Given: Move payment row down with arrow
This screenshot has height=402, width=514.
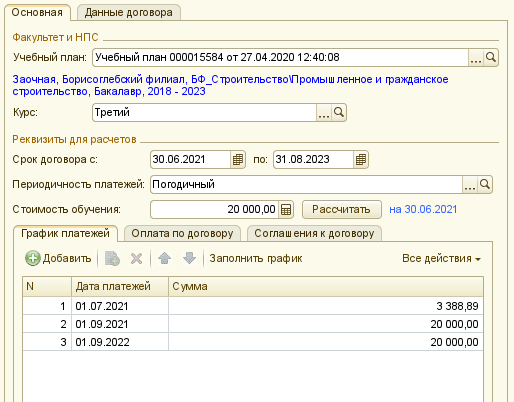Looking at the screenshot, I should (189, 258).
